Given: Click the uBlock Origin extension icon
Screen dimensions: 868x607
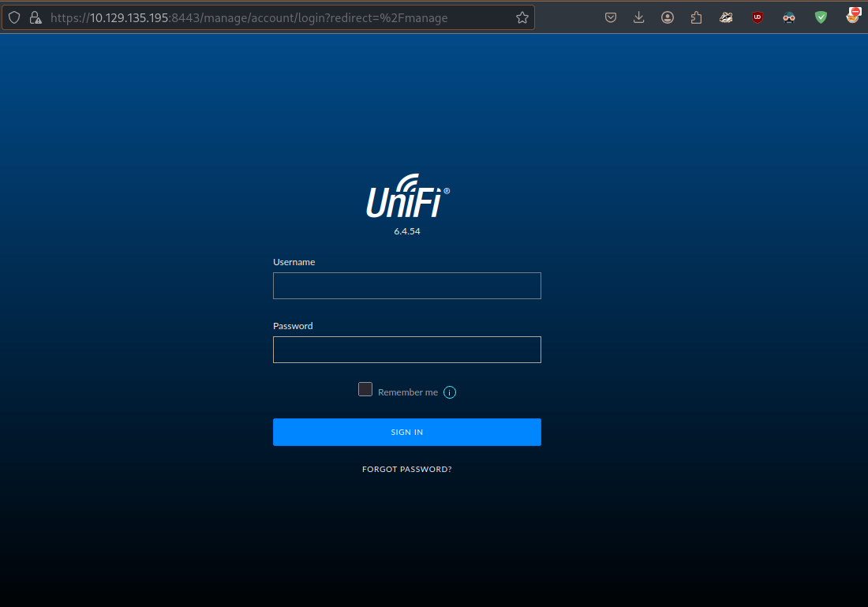Looking at the screenshot, I should [x=758, y=17].
